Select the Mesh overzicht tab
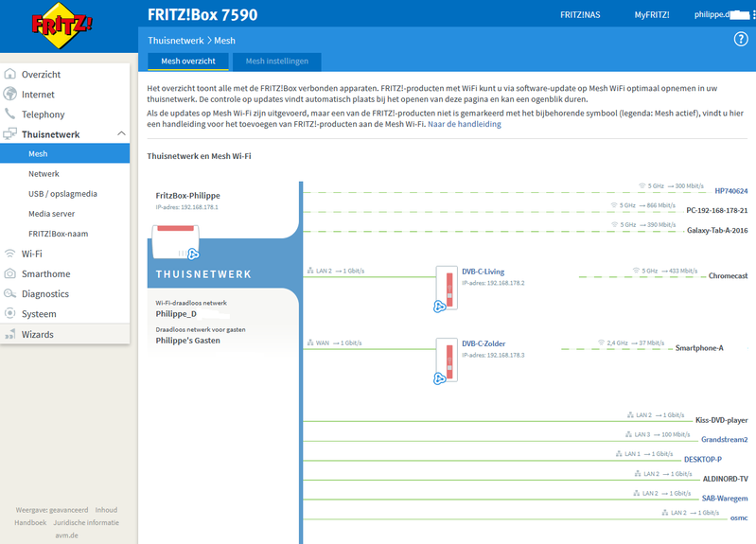Image resolution: width=756 pixels, height=544 pixels. [x=187, y=61]
